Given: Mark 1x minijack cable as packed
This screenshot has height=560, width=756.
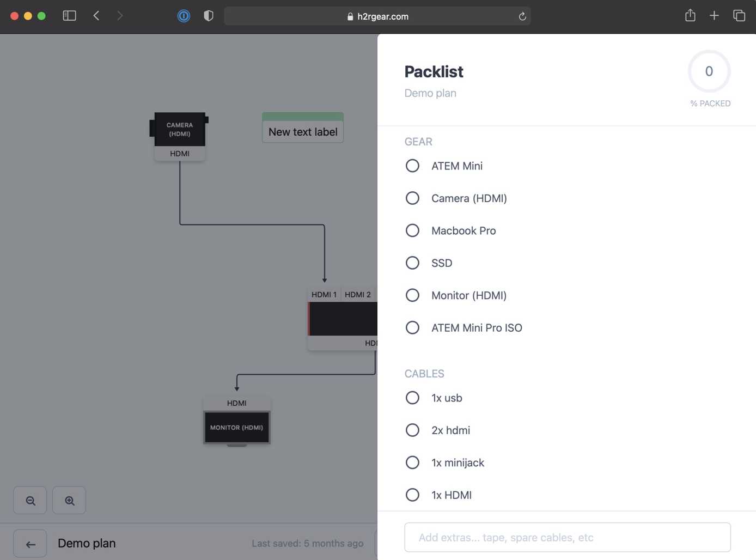Looking at the screenshot, I should click(412, 462).
